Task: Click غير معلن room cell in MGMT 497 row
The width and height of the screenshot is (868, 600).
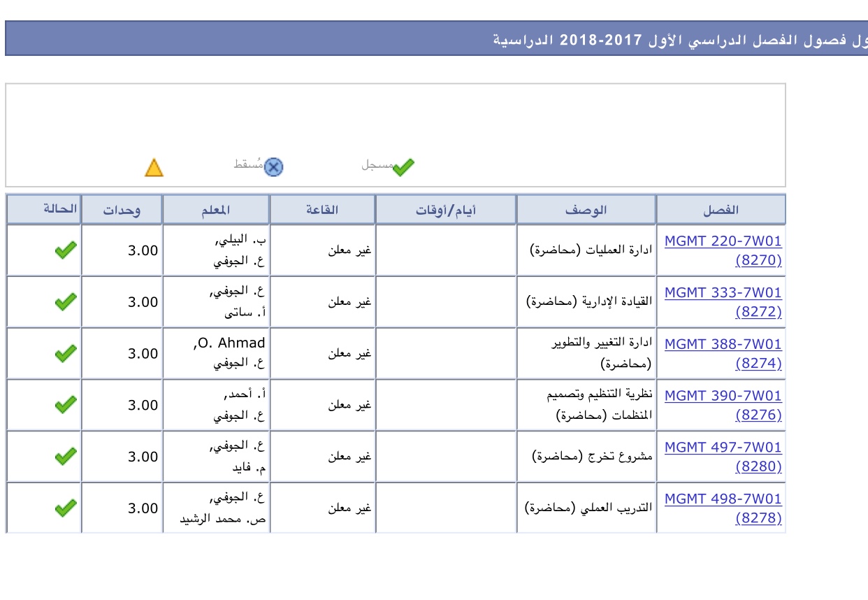Action: pyautogui.click(x=322, y=457)
